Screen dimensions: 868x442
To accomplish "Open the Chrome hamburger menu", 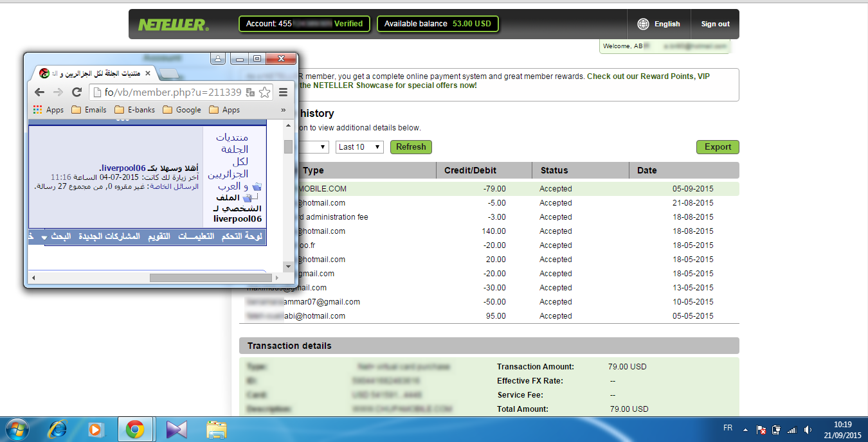I will [x=283, y=92].
